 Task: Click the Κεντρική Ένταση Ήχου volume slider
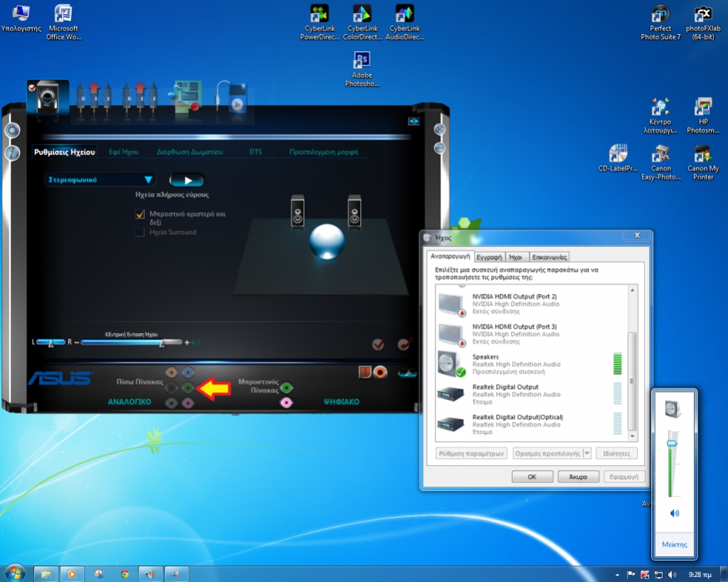[132, 342]
